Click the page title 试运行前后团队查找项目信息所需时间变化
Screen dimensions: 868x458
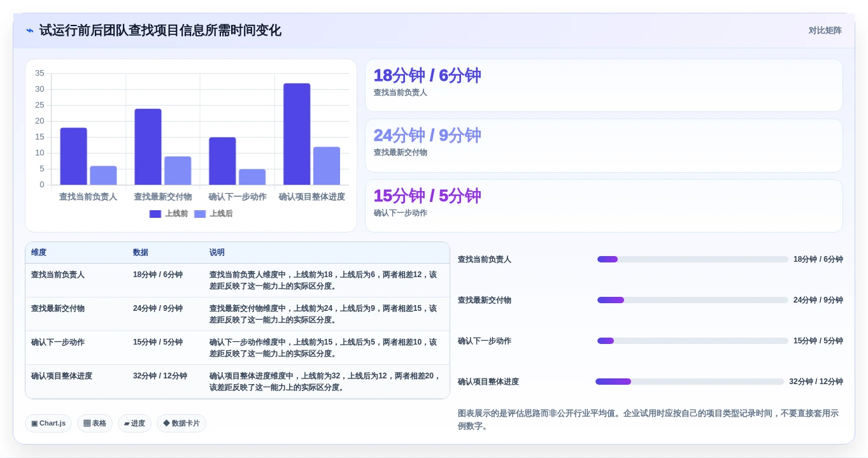pos(160,31)
